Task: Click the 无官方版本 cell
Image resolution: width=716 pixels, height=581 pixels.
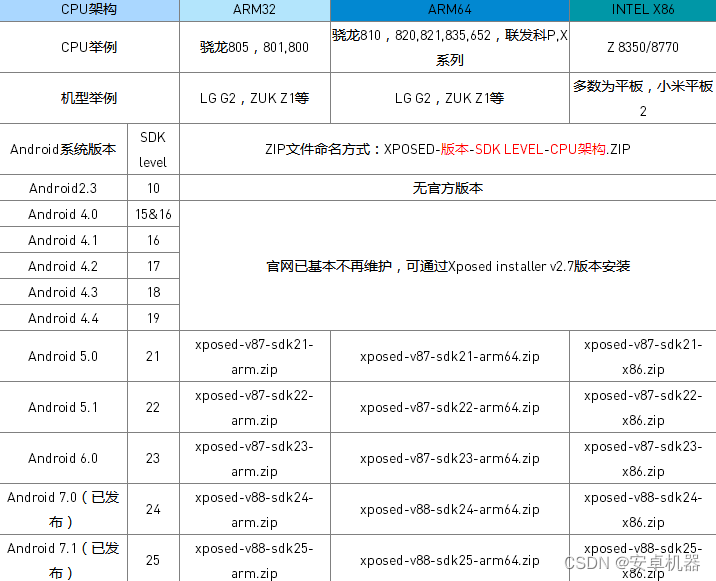Action: coord(448,188)
